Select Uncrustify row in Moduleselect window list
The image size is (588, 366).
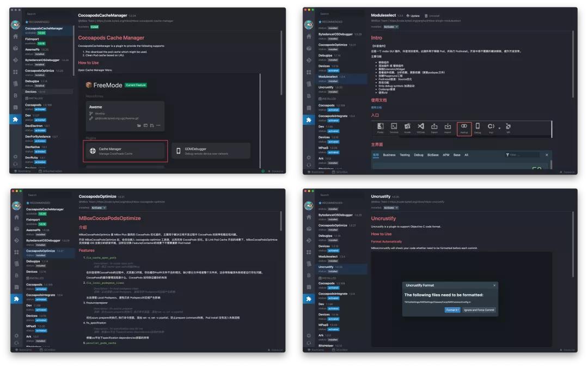342,89
